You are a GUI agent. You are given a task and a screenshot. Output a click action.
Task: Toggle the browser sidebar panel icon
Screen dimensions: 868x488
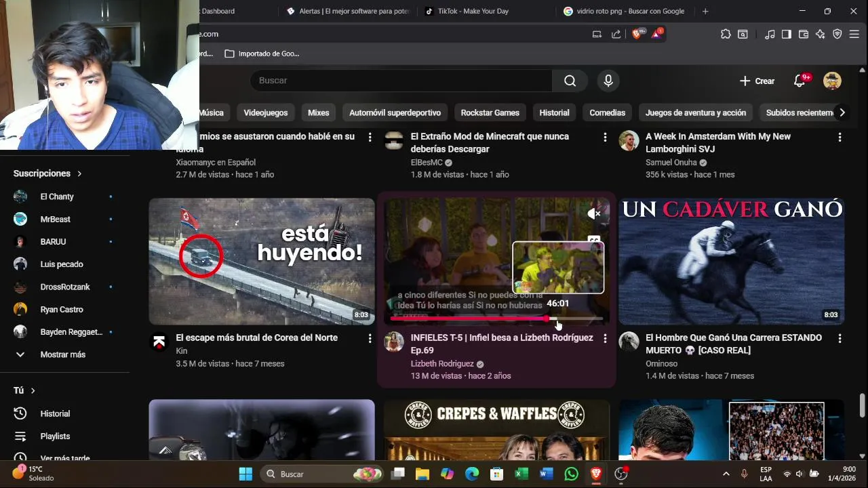tap(786, 35)
